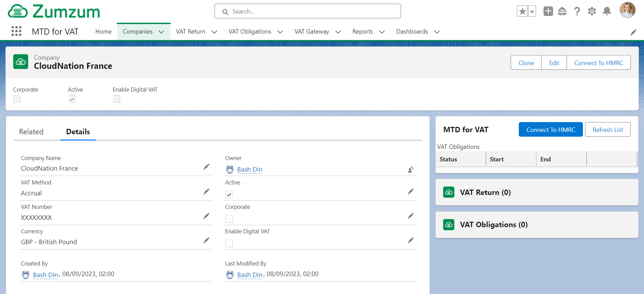Edit the VAT Number field pencil
This screenshot has width=644, height=294.
pos(206,216)
